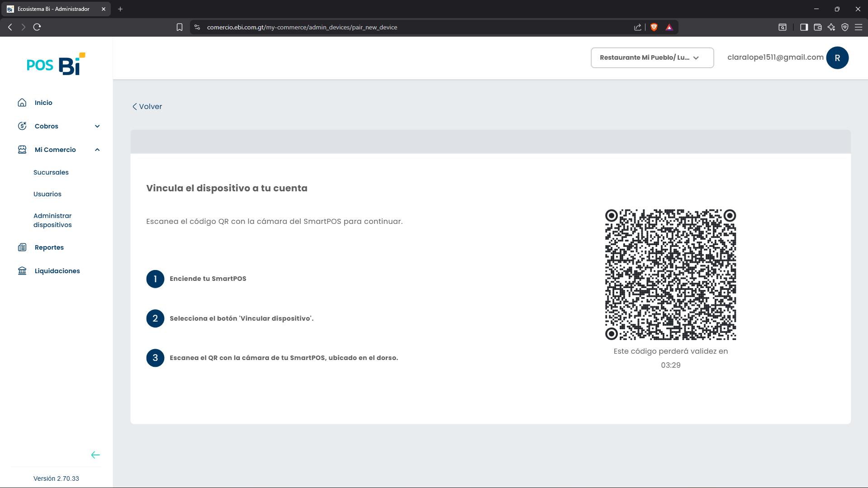Image resolution: width=868 pixels, height=488 pixels.
Task: Bookmark this page
Action: 180,27
